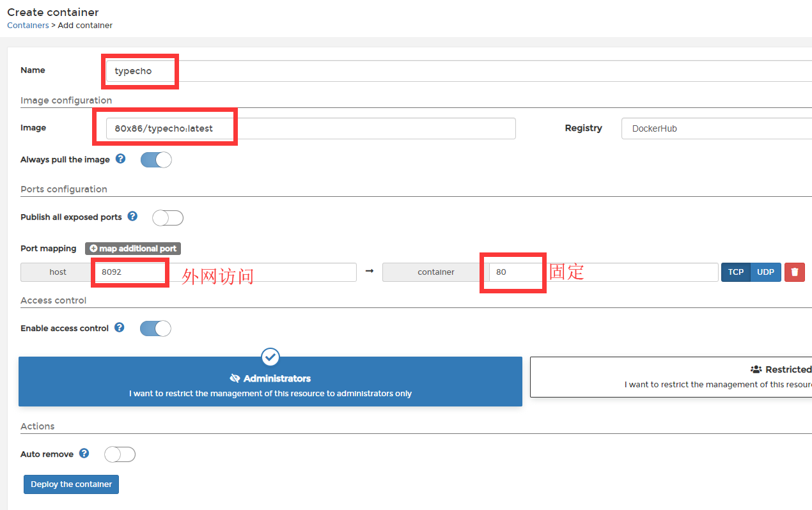The image size is (812, 510).
Task: Click the Registry label
Action: pos(584,128)
